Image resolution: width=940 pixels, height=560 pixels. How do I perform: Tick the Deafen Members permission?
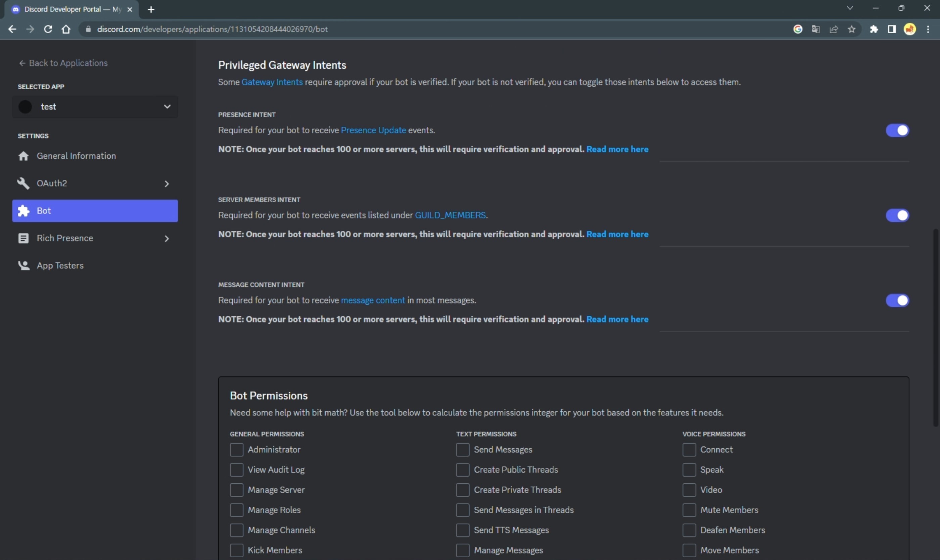tap(689, 530)
